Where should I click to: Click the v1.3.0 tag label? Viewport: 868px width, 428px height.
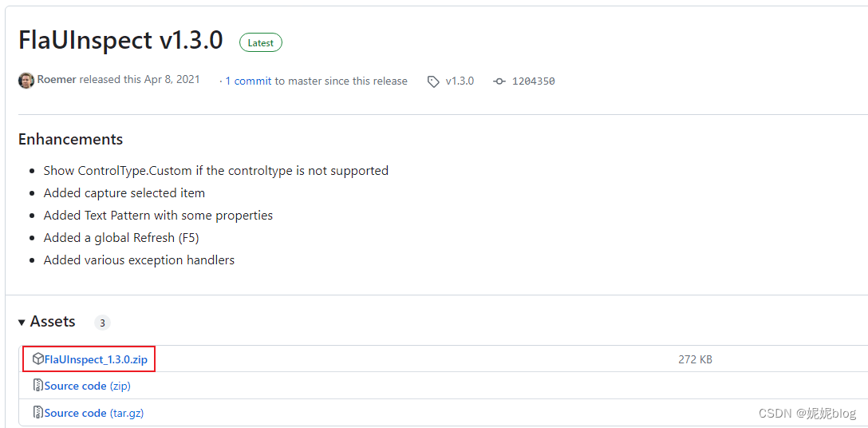pos(460,81)
